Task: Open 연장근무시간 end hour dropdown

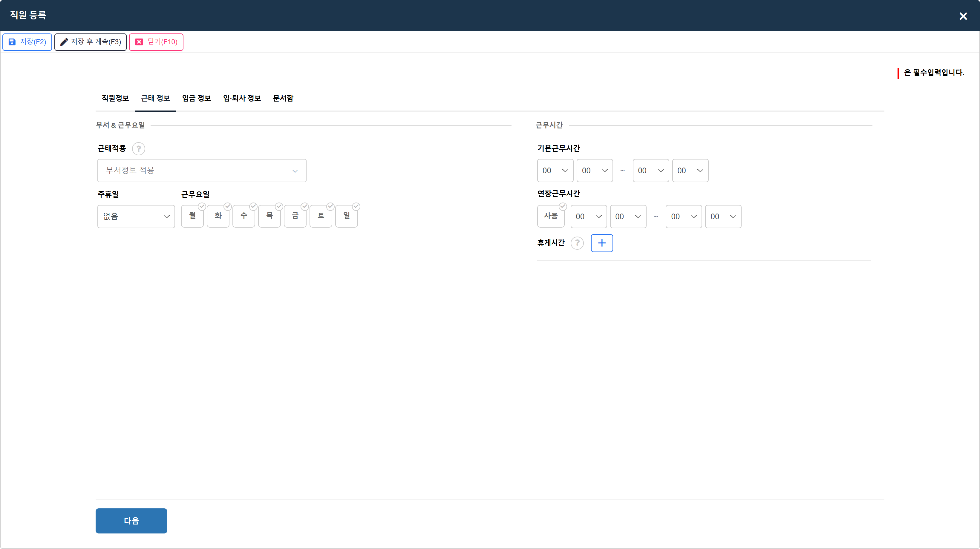Action: pos(684,217)
